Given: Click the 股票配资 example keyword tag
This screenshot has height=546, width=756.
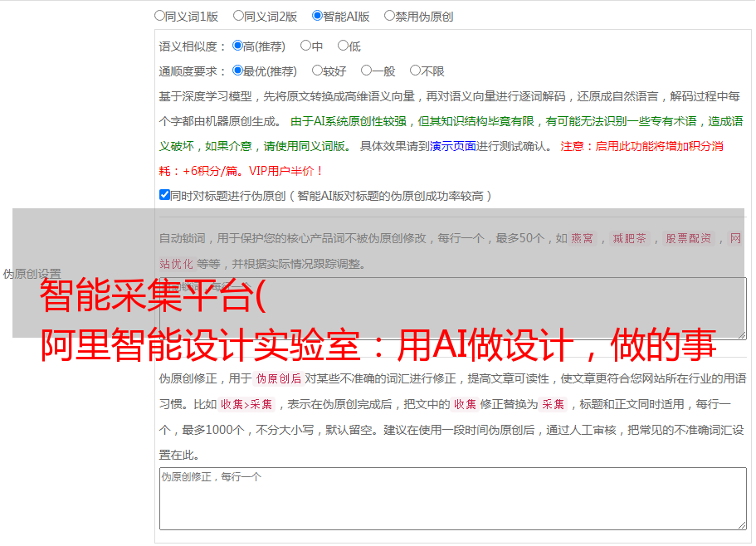Looking at the screenshot, I should pyautogui.click(x=688, y=239).
